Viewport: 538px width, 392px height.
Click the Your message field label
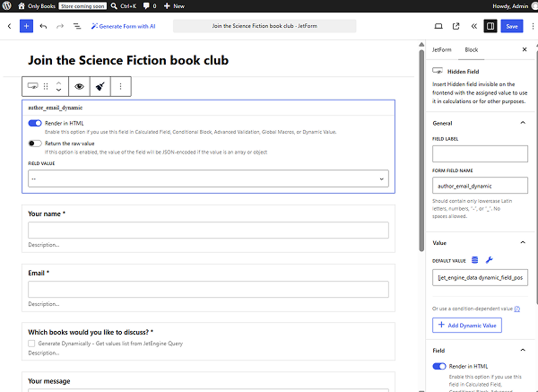pyautogui.click(x=49, y=381)
